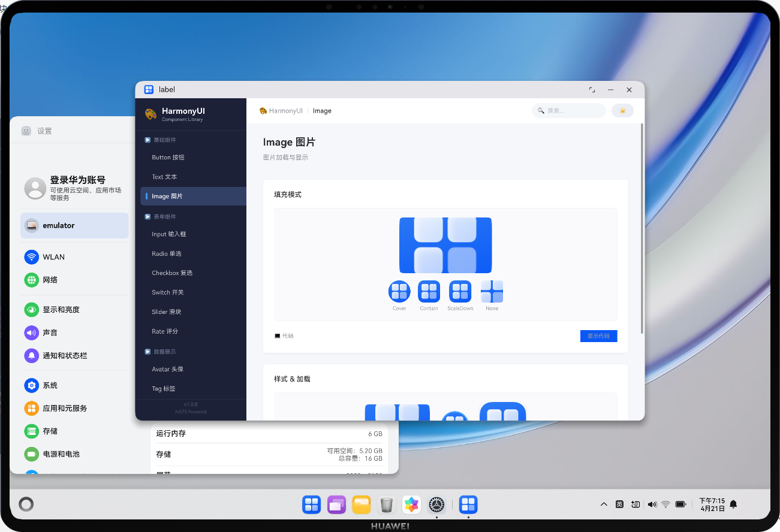Viewport: 780px width, 532px height.
Task: Open Input 输入框 sidebar item
Action: [x=193, y=234]
